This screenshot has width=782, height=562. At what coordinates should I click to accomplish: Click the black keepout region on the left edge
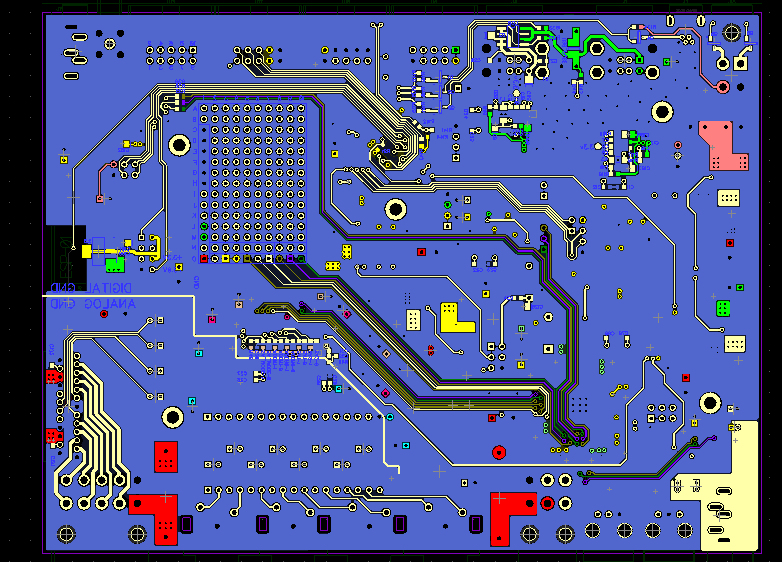(66, 258)
